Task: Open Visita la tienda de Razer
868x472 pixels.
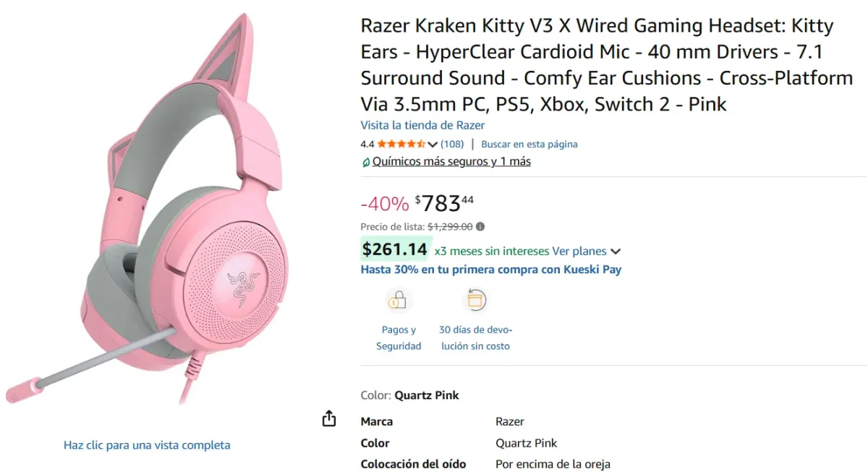Action: (422, 125)
